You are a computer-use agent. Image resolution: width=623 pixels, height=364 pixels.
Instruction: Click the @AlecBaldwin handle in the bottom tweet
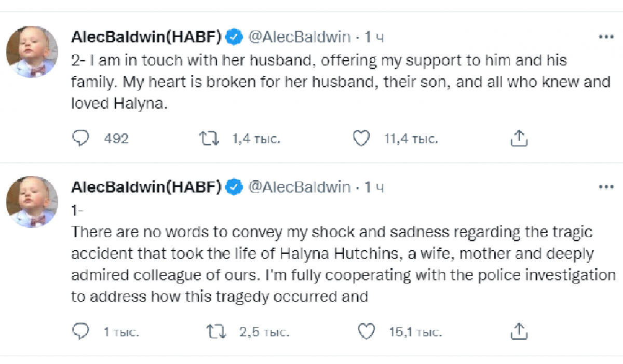click(x=300, y=187)
